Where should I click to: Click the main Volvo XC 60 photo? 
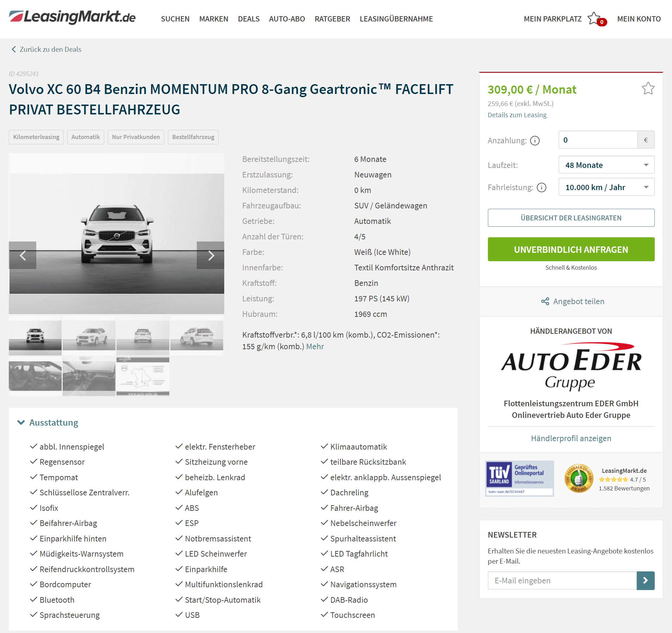tap(117, 233)
